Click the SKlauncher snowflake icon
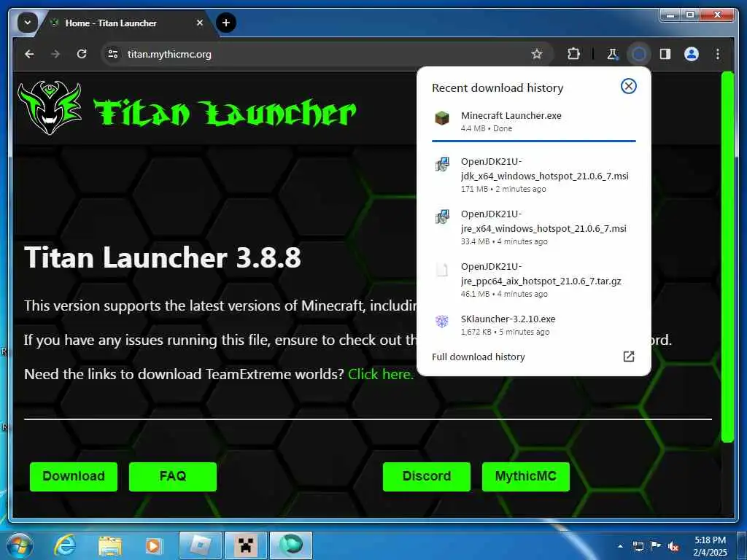Screen dimensions: 747x560 pos(442,322)
